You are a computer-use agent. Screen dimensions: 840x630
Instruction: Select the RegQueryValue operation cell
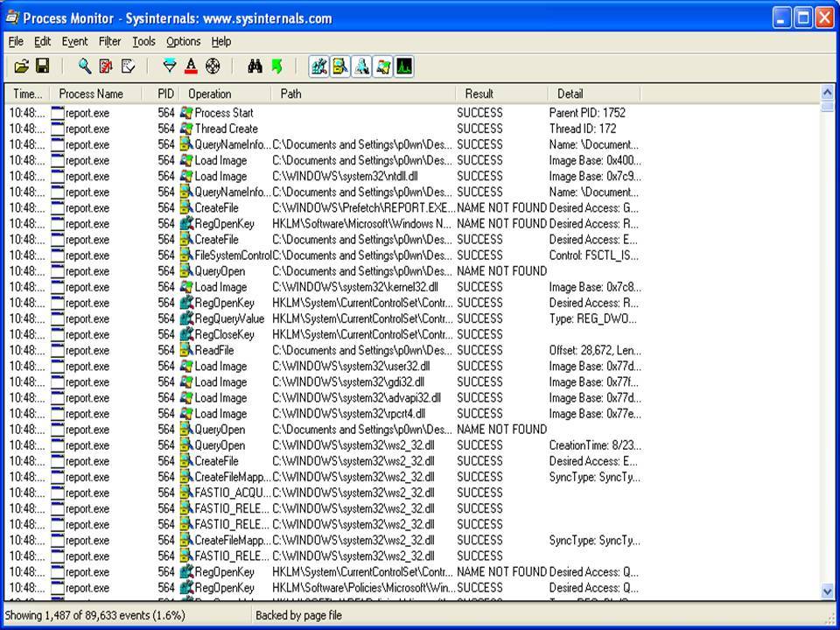[229, 318]
